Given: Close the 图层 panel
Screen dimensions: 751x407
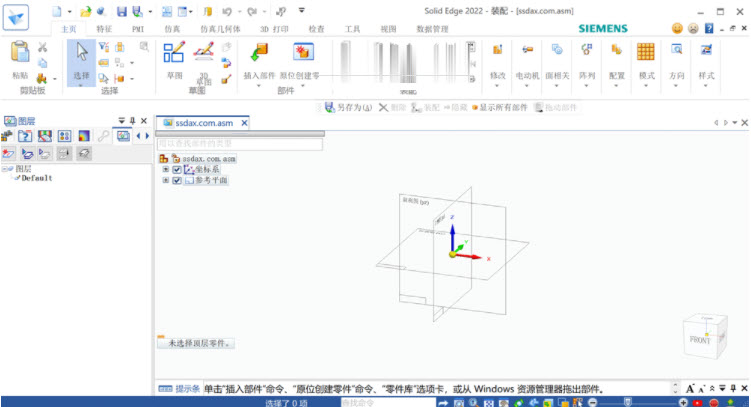Looking at the screenshot, I should 144,121.
